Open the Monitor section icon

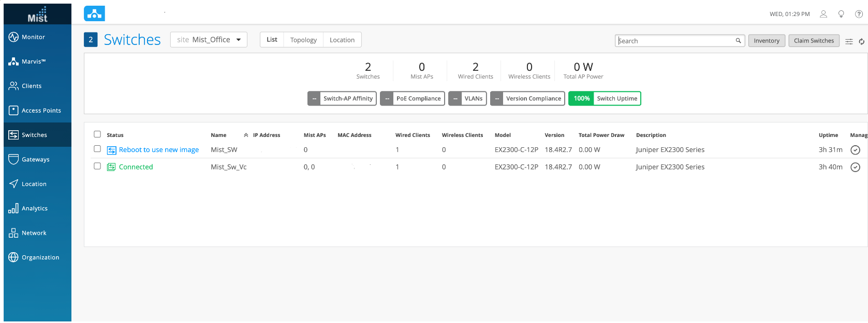point(13,37)
